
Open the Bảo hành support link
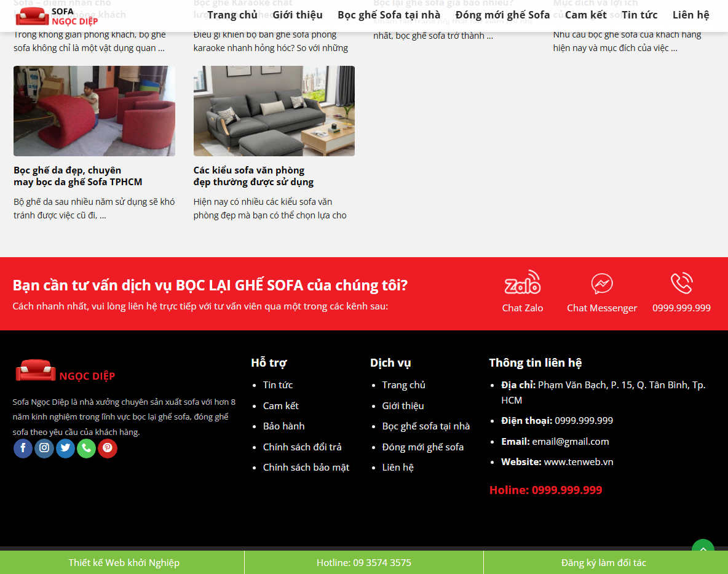[283, 426]
